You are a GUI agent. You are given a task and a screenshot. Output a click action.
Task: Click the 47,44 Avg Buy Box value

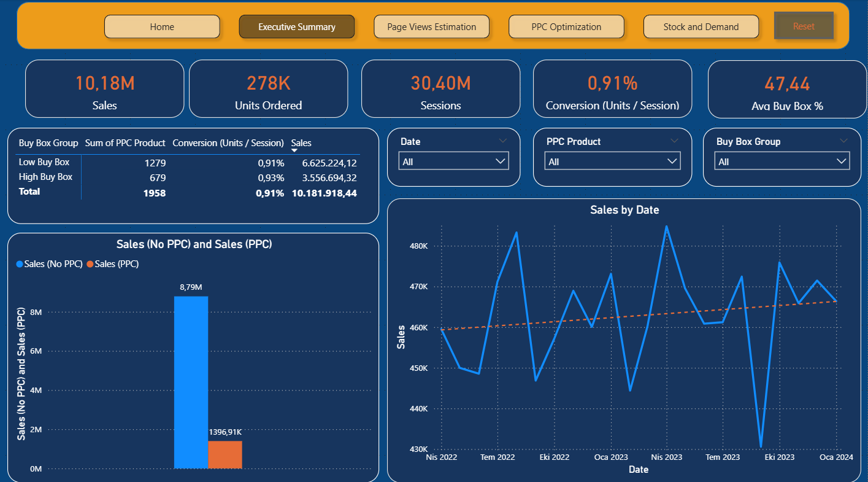pos(788,84)
